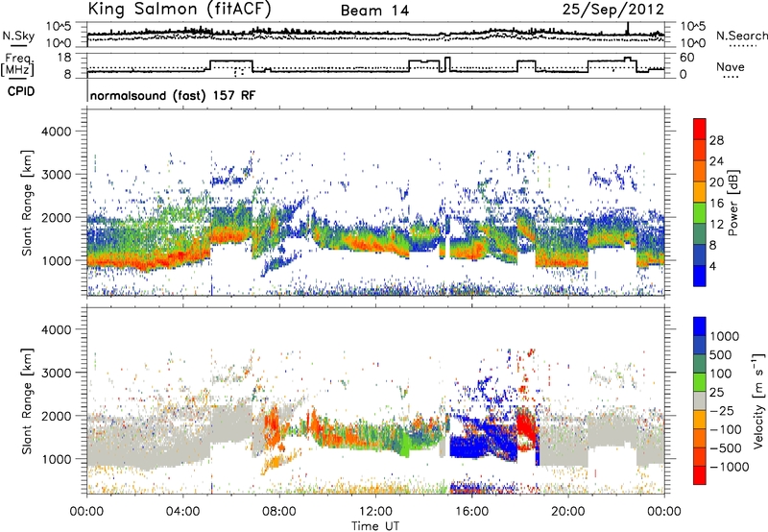Click the King Salmon (fitACF) title
Image resolution: width=768 pixels, height=532 pixels.
(x=180, y=9)
